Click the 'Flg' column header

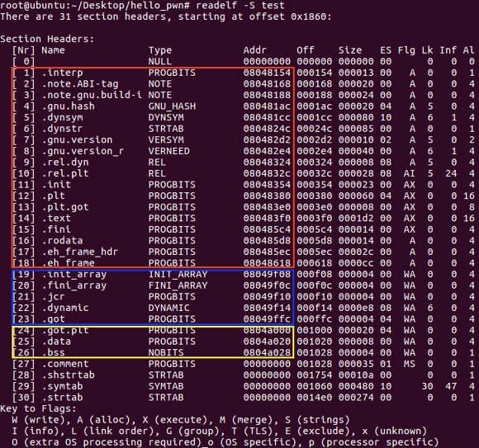[406, 50]
